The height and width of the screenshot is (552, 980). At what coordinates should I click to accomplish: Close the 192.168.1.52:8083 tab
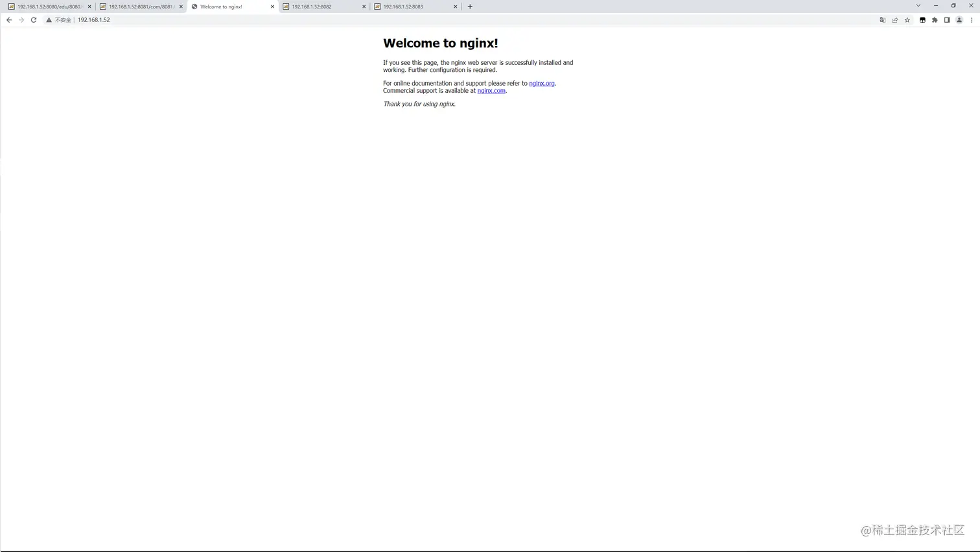[455, 6]
